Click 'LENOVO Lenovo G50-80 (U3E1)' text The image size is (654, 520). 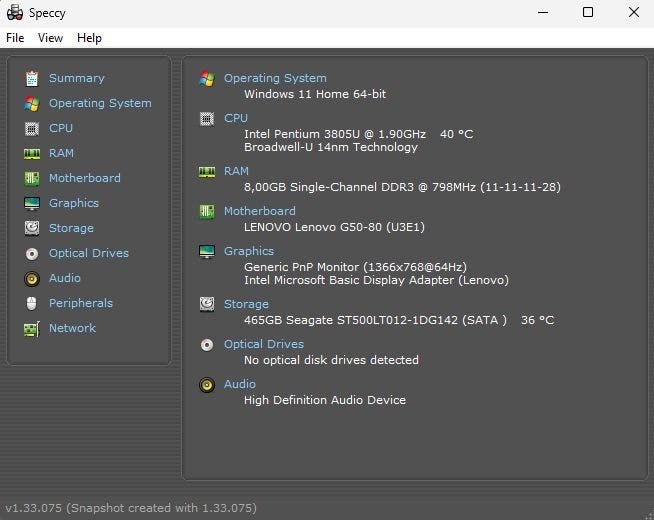[335, 227]
